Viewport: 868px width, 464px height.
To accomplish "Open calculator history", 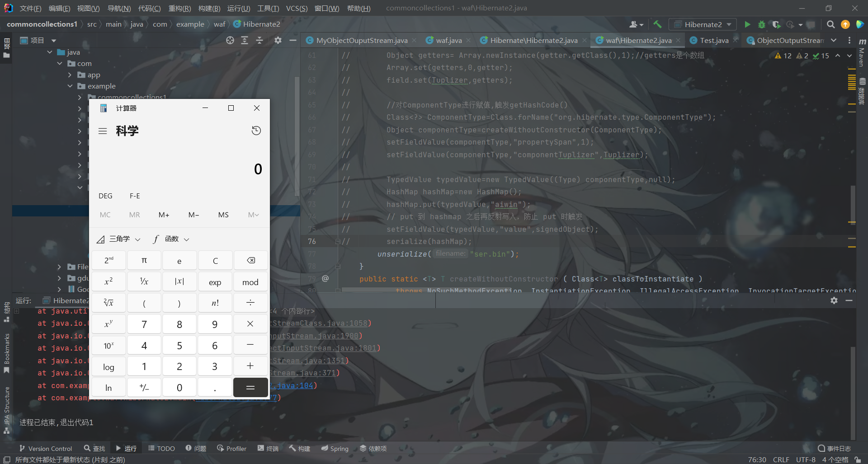I will pos(256,131).
